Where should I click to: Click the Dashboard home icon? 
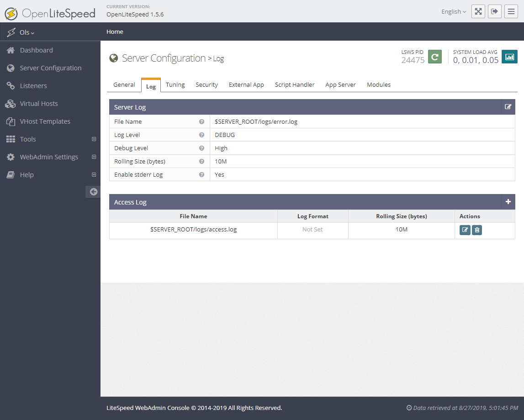pyautogui.click(x=11, y=50)
